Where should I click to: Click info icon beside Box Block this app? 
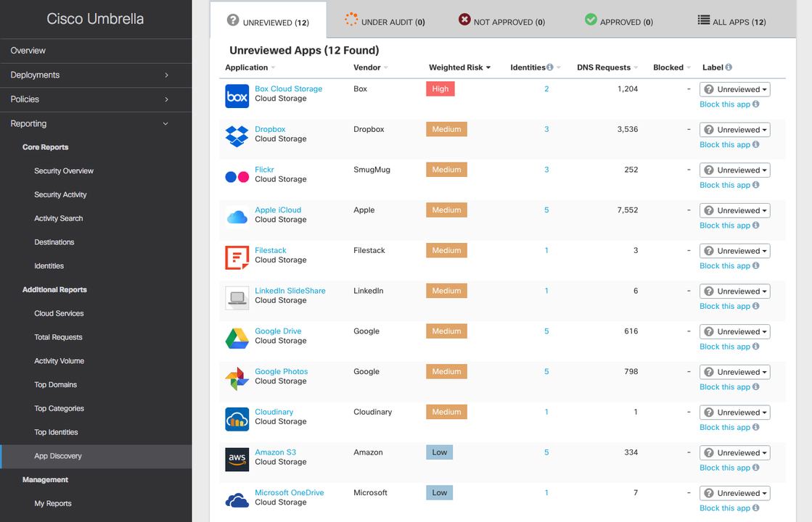tap(756, 104)
